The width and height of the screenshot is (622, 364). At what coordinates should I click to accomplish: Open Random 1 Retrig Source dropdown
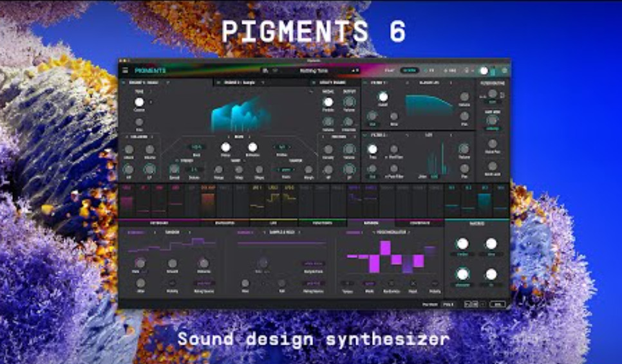(204, 283)
